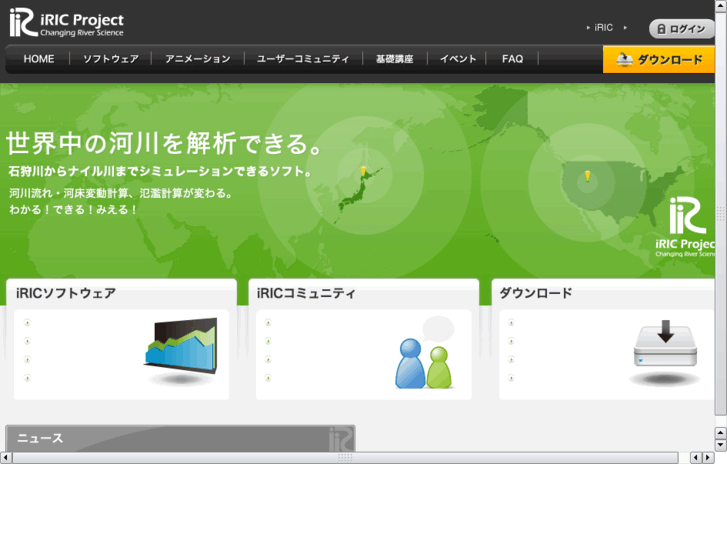727x545 pixels.
Task: Open the FAQ navigation item
Action: pos(512,59)
